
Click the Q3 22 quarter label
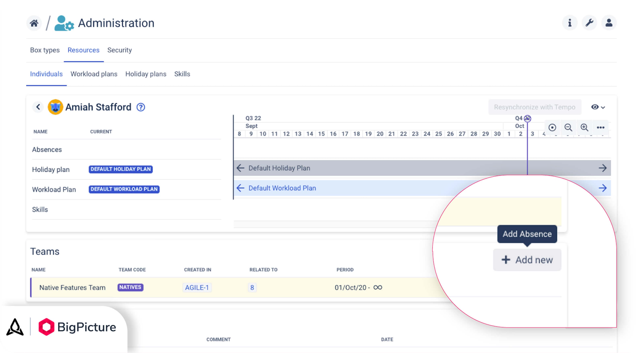pos(253,118)
